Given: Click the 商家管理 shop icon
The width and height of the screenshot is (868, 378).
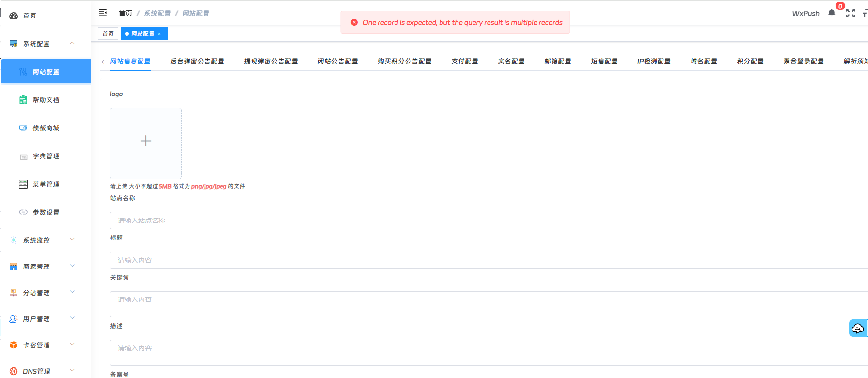Looking at the screenshot, I should [14, 267].
